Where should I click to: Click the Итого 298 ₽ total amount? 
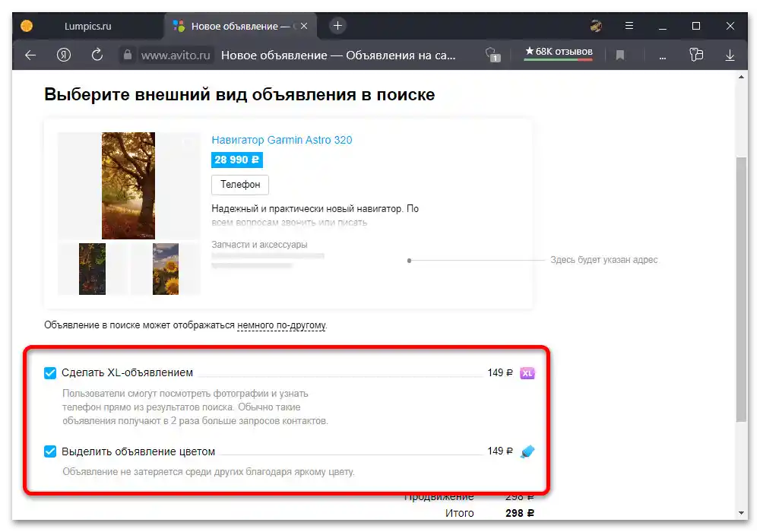pos(520,513)
